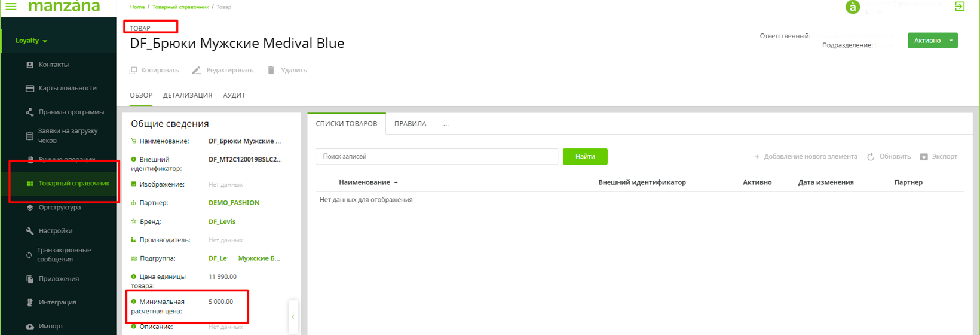Image resolution: width=980 pixels, height=335 pixels.
Task: Open the hamburger menu icon
Action: click(x=11, y=7)
